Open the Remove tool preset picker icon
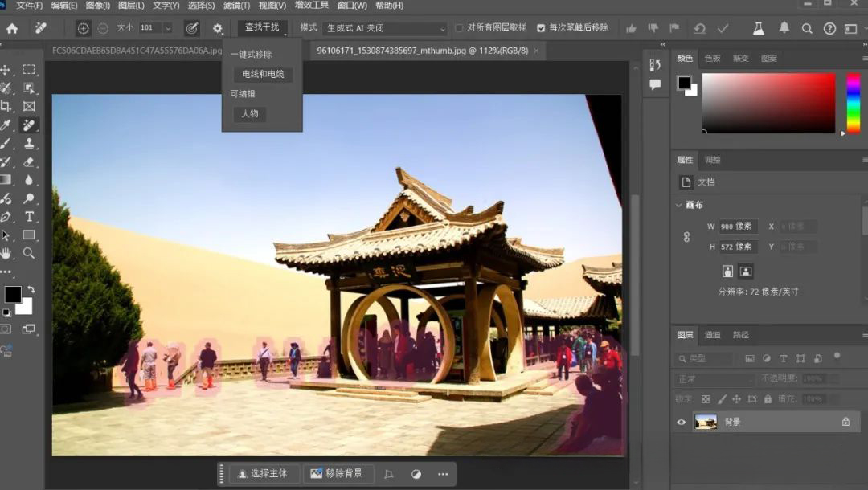Image resolution: width=868 pixels, height=490 pixels. click(x=41, y=27)
